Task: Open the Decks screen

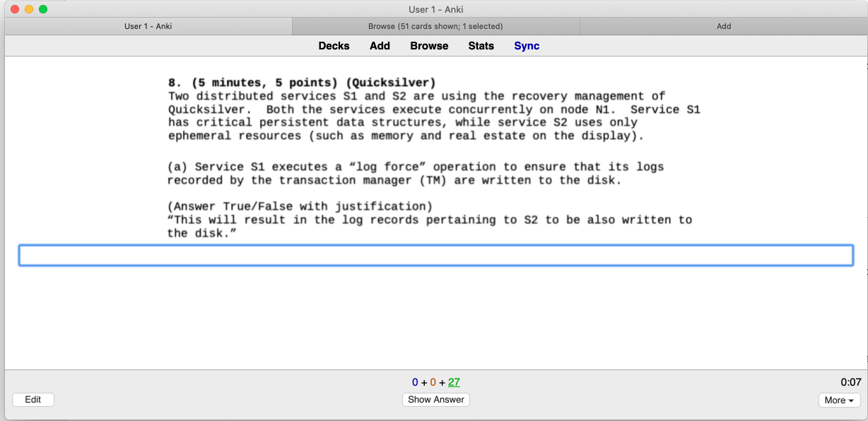Action: 334,46
